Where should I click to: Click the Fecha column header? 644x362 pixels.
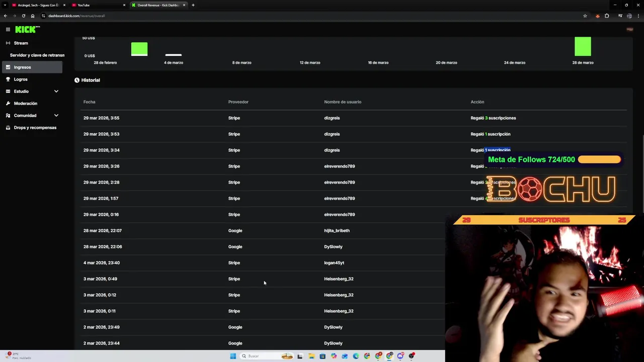[x=89, y=102]
